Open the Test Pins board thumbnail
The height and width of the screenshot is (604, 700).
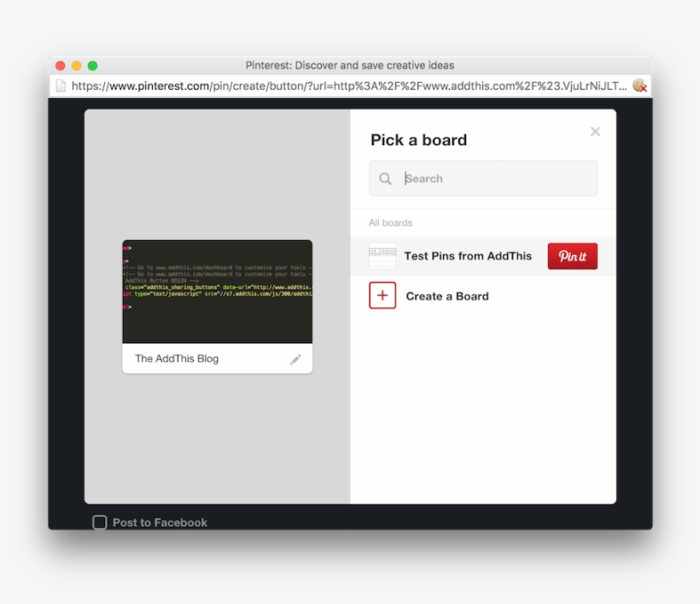pos(382,256)
